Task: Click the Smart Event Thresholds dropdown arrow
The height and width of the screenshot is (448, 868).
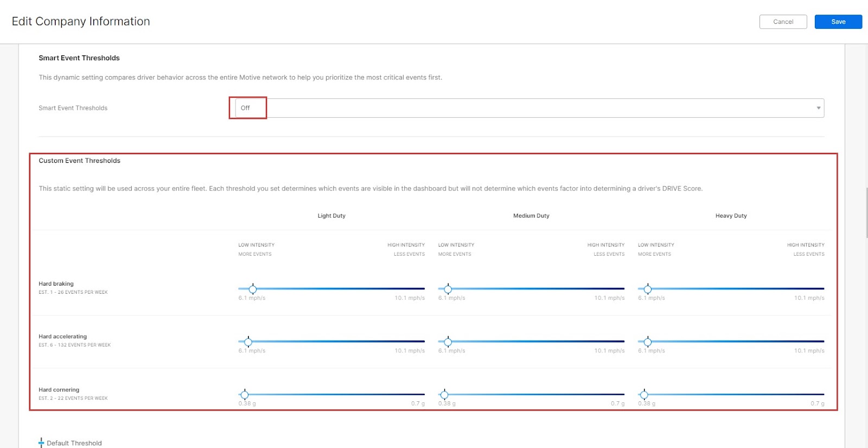Action: click(x=818, y=108)
